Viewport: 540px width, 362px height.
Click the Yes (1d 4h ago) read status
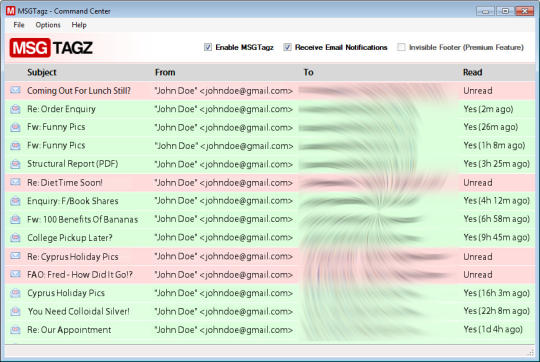[x=493, y=329]
